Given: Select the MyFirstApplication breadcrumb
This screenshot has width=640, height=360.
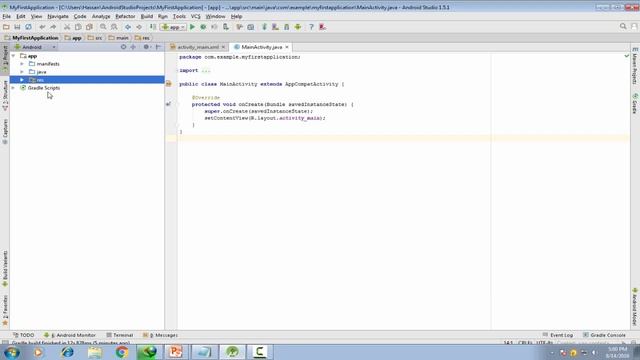Looking at the screenshot, I should 31,38.
